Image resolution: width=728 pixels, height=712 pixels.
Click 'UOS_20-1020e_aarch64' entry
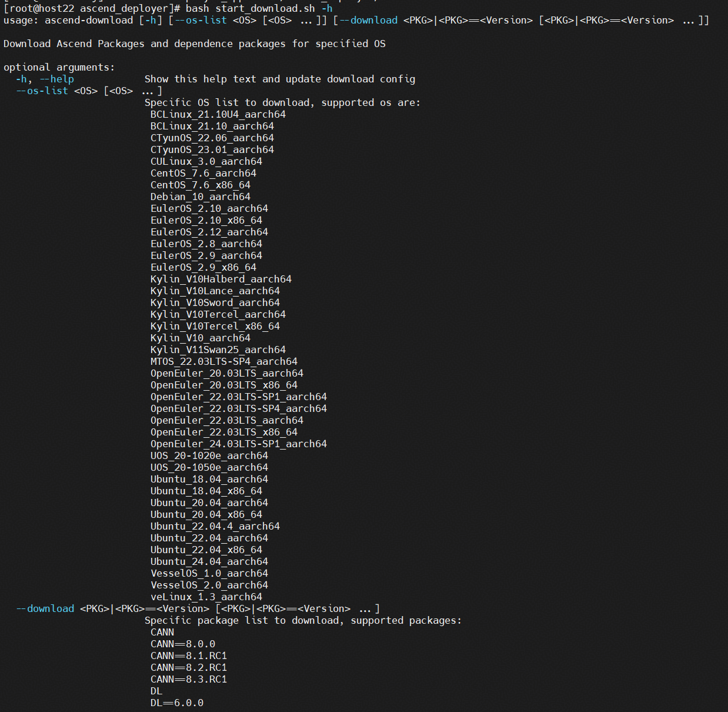click(209, 455)
